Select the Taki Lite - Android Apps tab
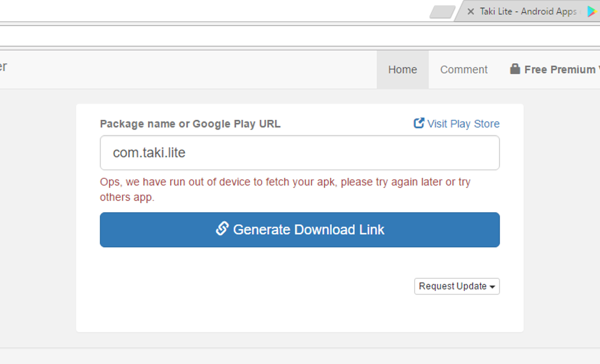Image resolution: width=600 pixels, height=364 pixels. [527, 11]
